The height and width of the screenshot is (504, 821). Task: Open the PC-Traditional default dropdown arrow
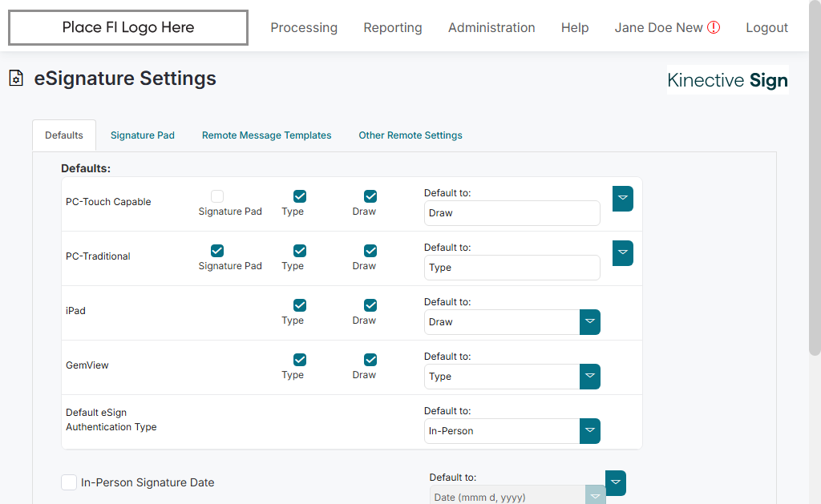[623, 253]
